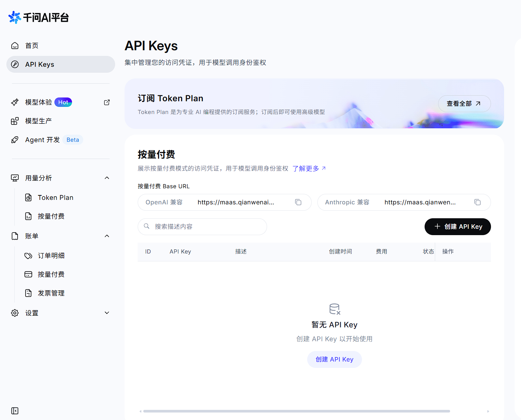Click the external link icon beside 模型体验
Viewport: 521px width, 420px height.
[107, 102]
